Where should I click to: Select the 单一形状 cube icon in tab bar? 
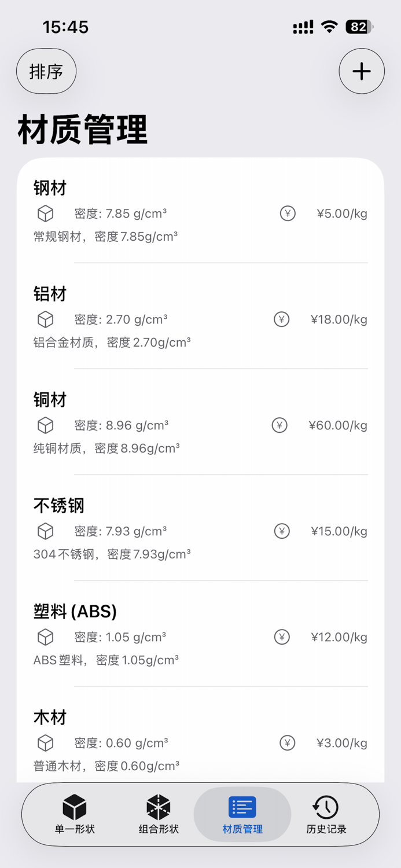click(x=74, y=806)
